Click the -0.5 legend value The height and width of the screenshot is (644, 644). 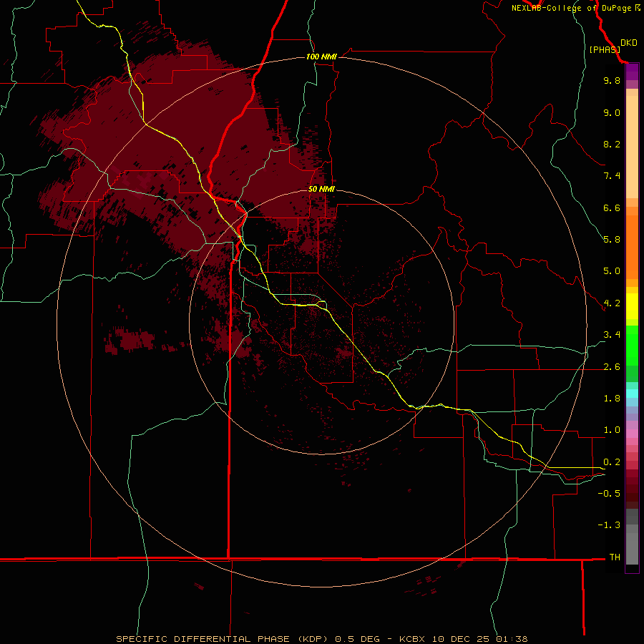click(x=609, y=493)
